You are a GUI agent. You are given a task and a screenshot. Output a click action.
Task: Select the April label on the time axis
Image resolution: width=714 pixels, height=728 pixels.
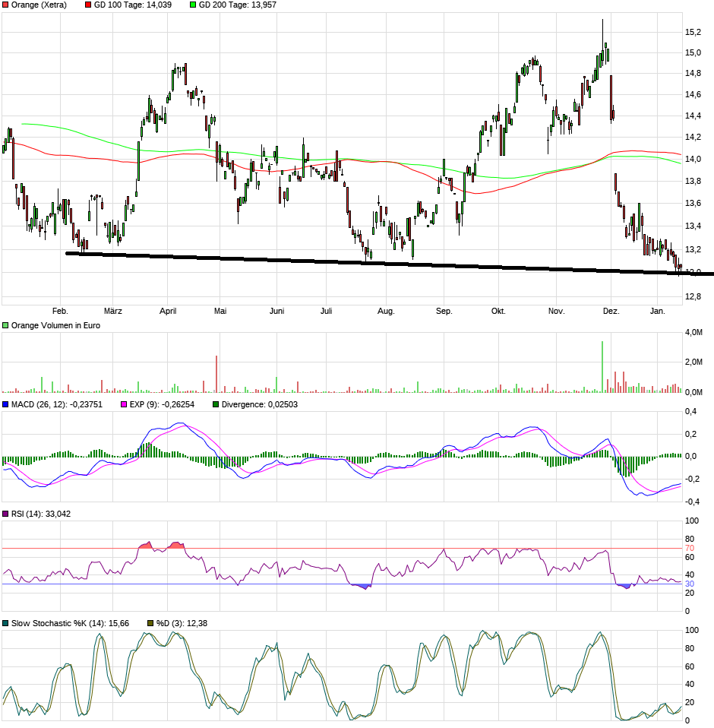click(x=168, y=311)
